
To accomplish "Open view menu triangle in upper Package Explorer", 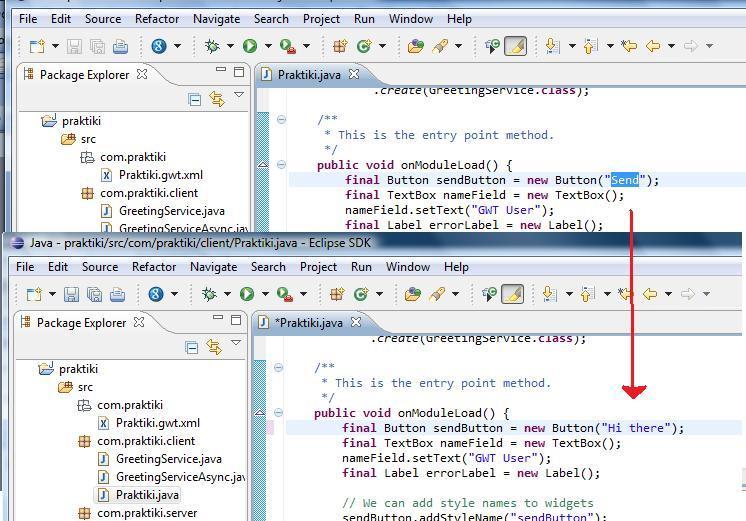I will [x=239, y=94].
